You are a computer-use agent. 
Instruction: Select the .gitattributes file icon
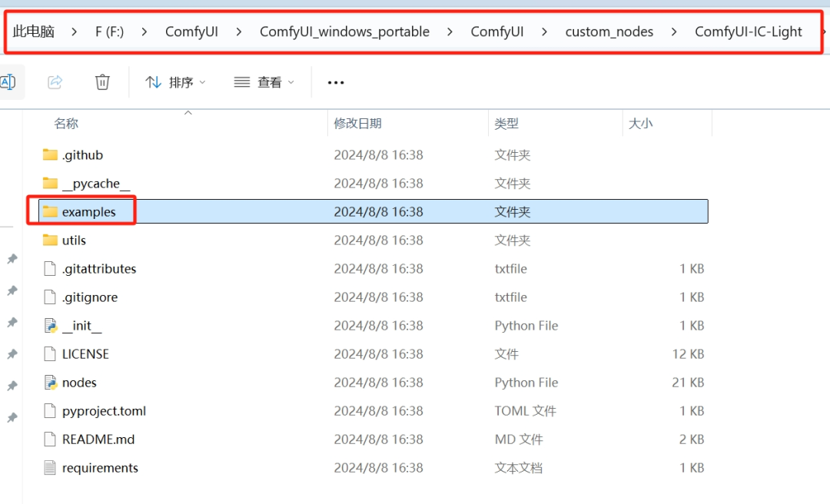(50, 268)
